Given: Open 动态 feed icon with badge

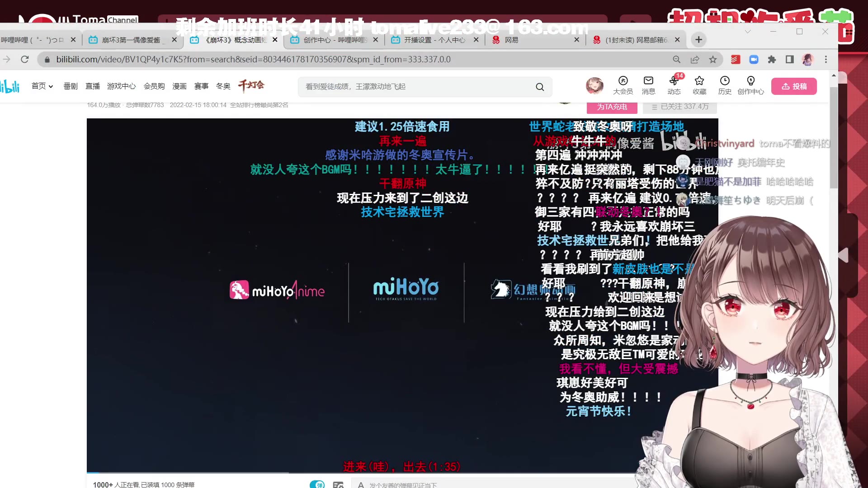Looking at the screenshot, I should click(x=674, y=85).
